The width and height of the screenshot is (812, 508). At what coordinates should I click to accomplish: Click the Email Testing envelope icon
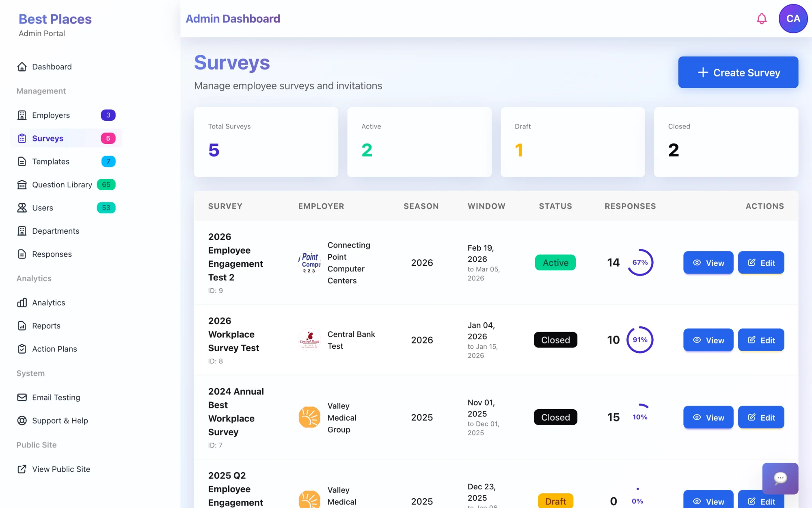pos(22,397)
